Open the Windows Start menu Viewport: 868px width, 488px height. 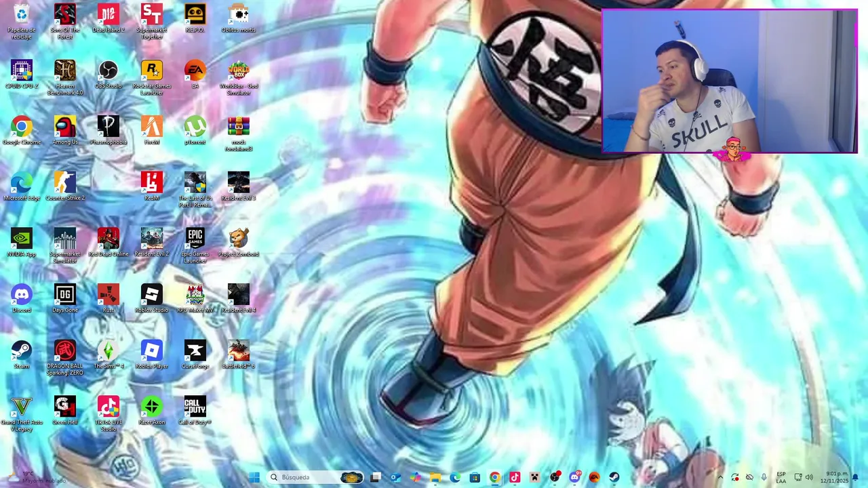[254, 477]
